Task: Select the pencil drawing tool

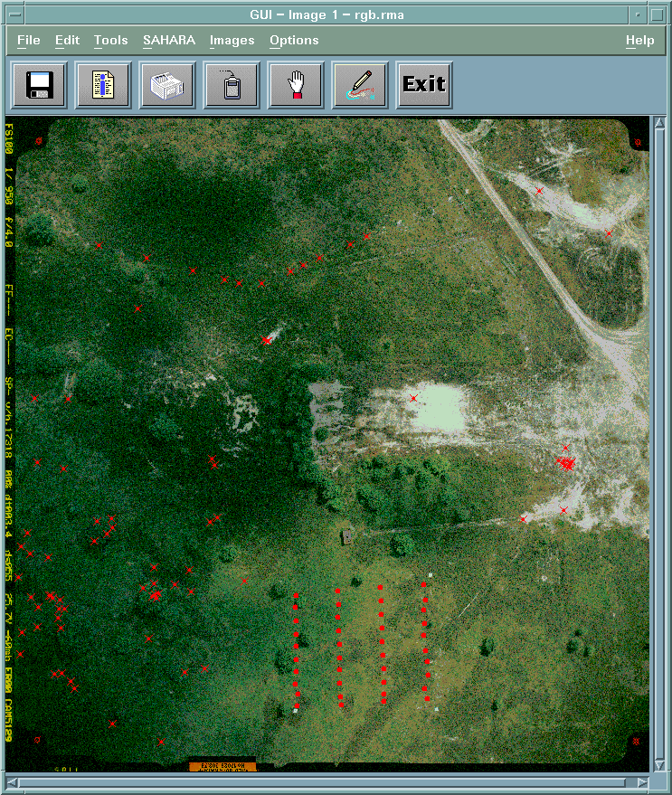Action: tap(360, 85)
